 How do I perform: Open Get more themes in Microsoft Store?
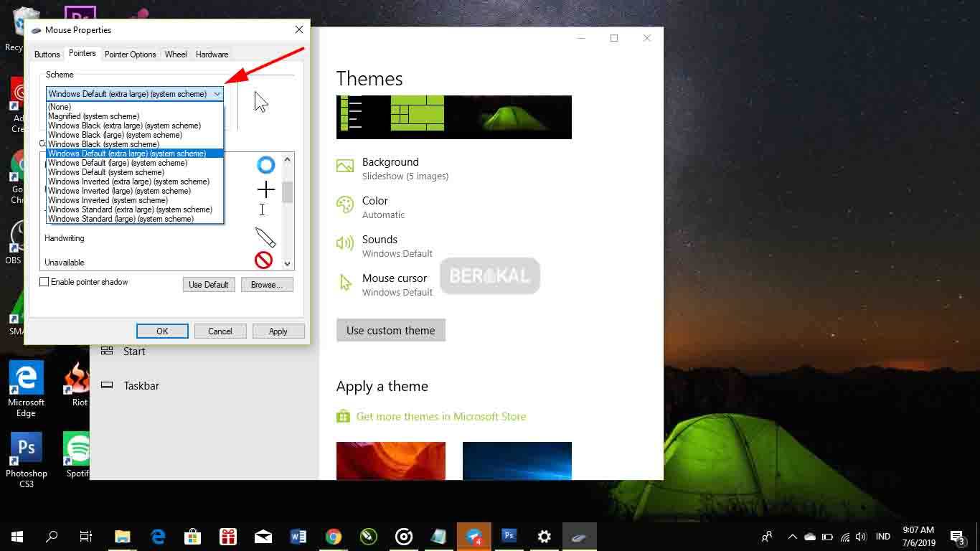coord(432,416)
